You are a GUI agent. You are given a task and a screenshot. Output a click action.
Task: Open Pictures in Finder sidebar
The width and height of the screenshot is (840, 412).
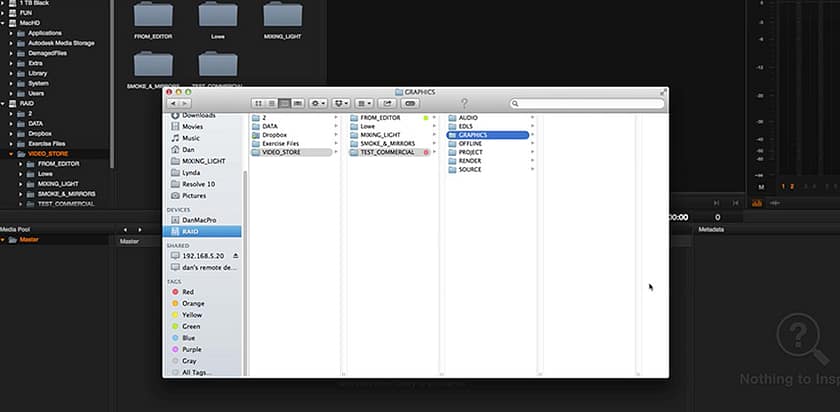click(188, 196)
